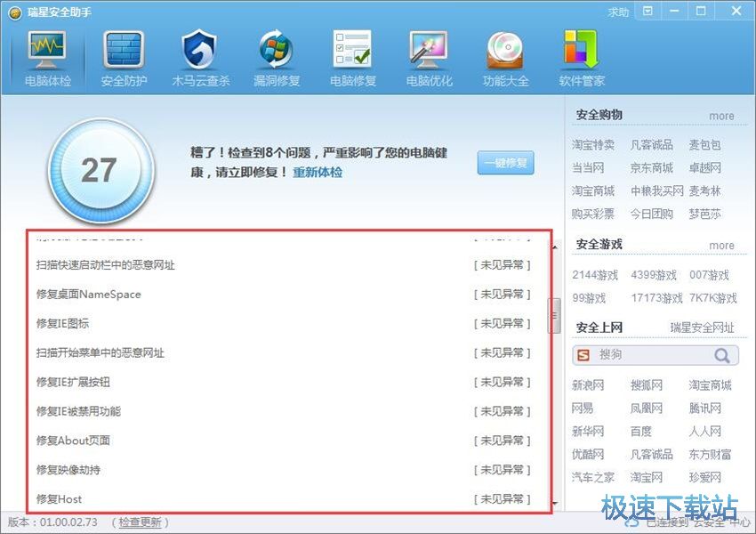The height and width of the screenshot is (534, 756).
Task: Select the 修复IE扩展按钮 row
Action: pos(284,382)
